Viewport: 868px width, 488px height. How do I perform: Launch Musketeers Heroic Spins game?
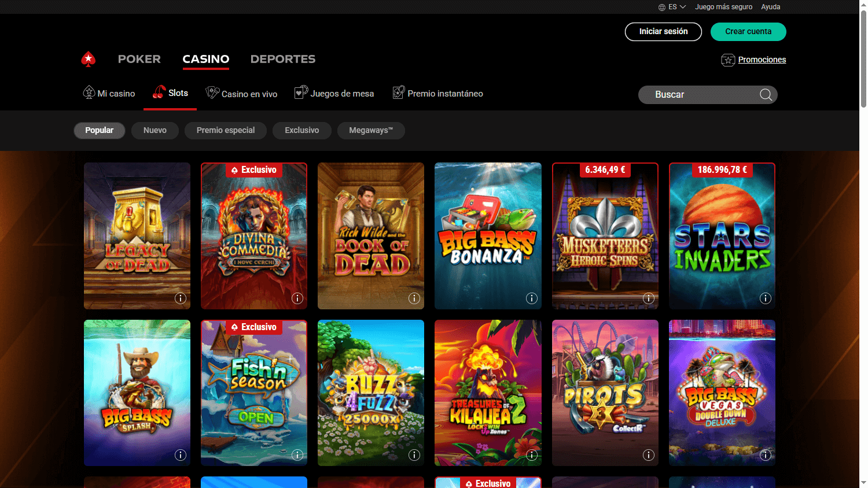(605, 236)
